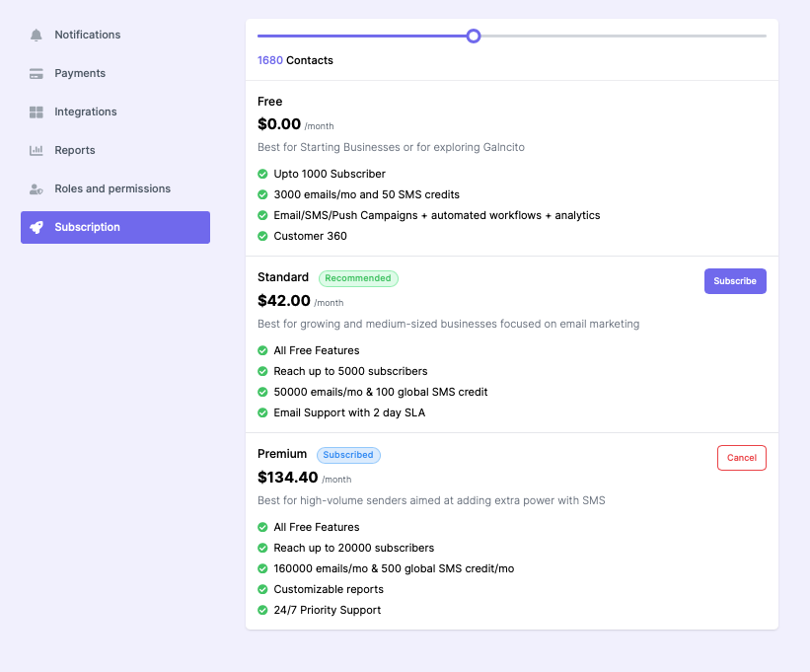The image size is (810, 672).
Task: Go to the Payments section
Action: click(x=115, y=73)
